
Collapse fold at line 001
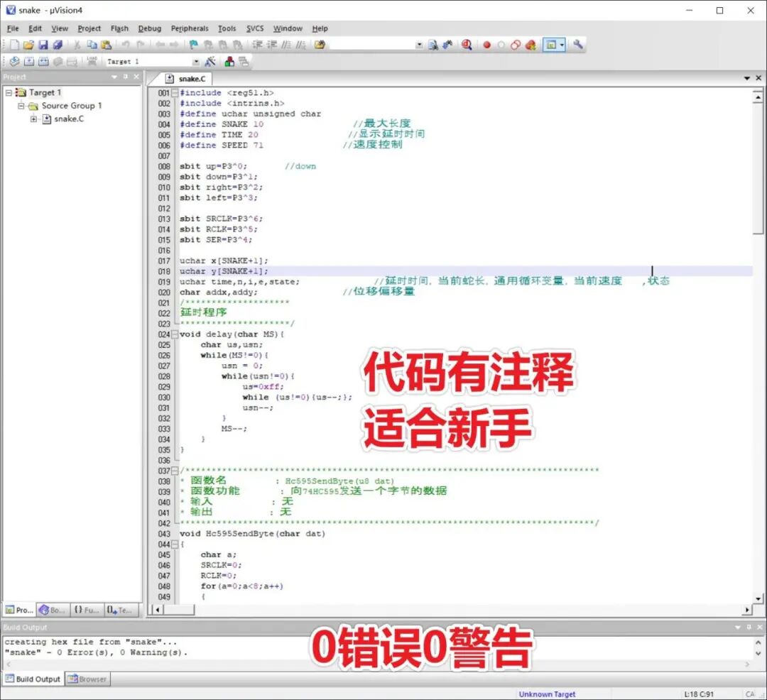coord(175,93)
